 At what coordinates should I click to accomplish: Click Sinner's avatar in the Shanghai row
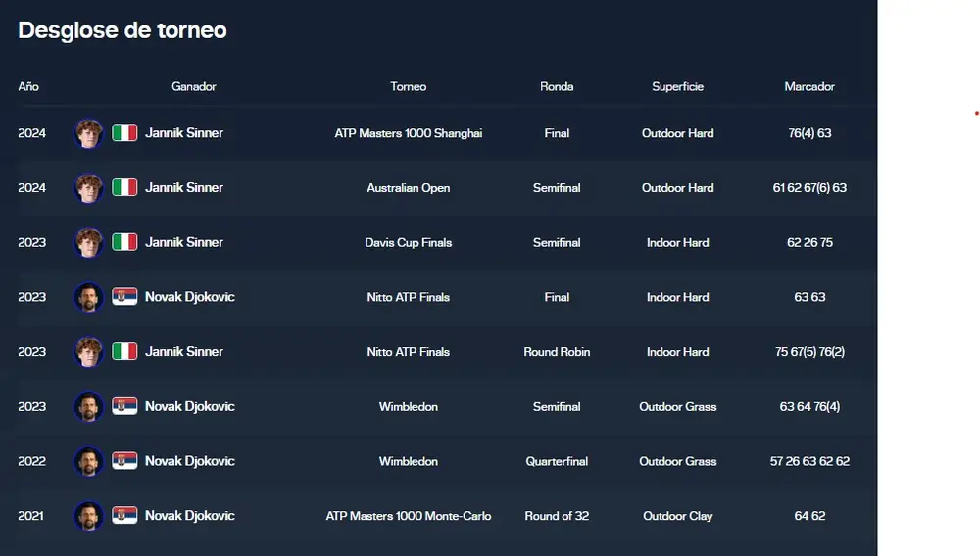coord(88,133)
